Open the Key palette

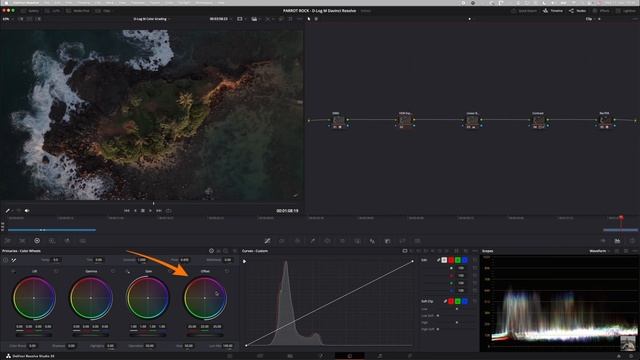[387, 241]
